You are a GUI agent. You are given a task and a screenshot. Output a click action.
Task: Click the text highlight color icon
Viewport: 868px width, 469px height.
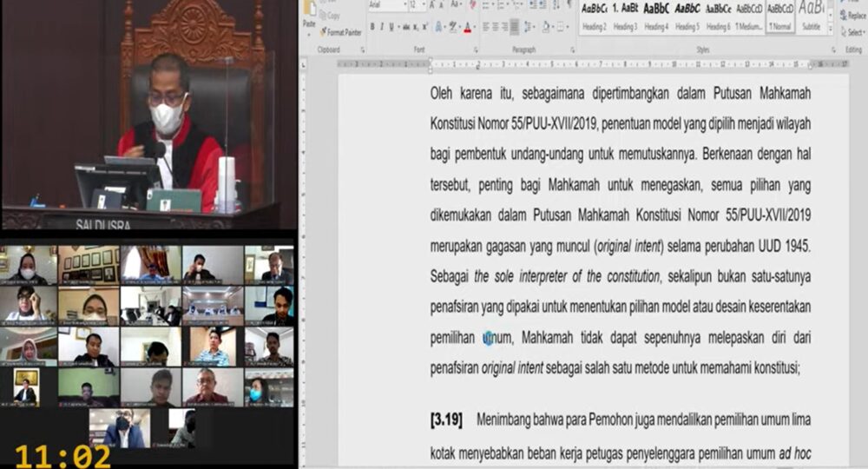coord(450,27)
